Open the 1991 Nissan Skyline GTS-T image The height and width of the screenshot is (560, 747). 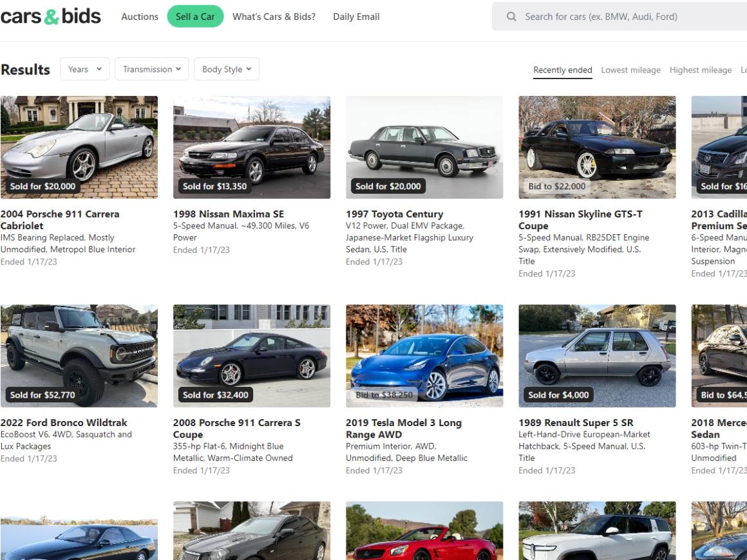click(597, 147)
